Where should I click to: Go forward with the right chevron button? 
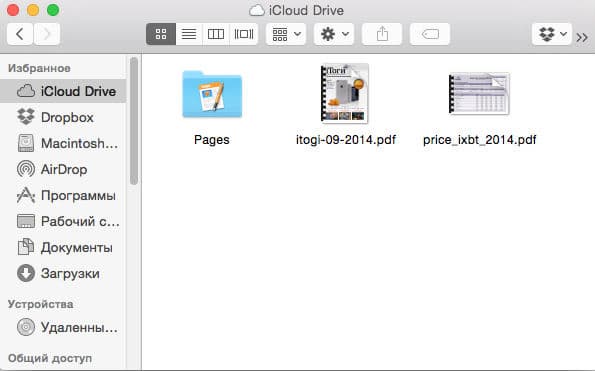47,34
